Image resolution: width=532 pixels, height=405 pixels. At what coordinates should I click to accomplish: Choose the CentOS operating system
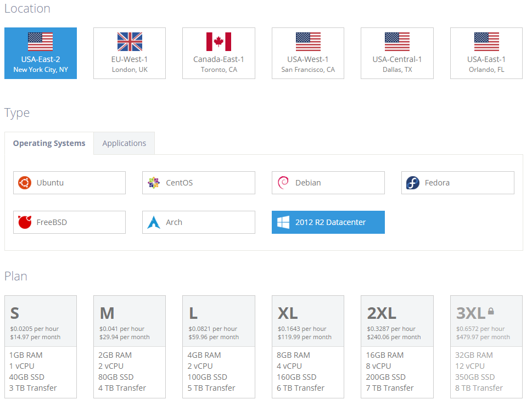tap(199, 183)
